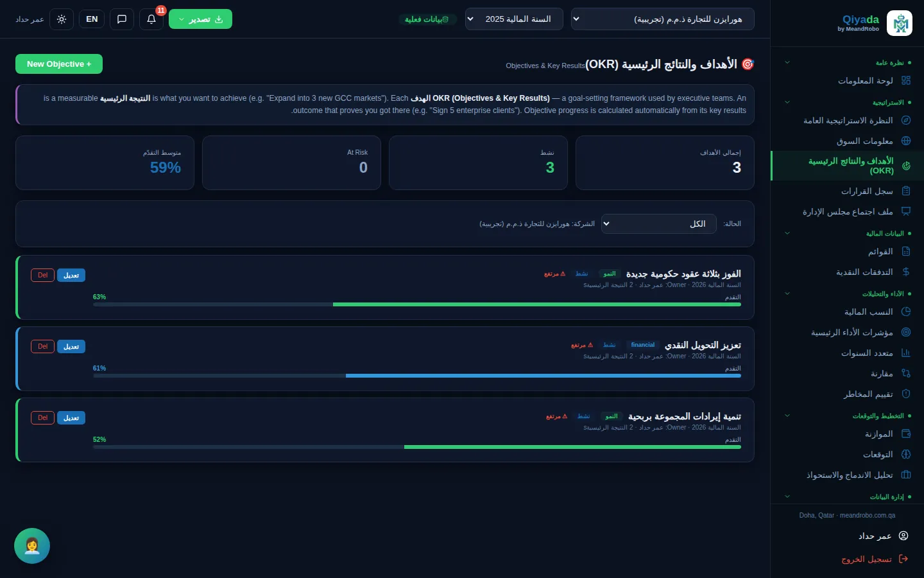Switch language with the EN button
This screenshot has width=924, height=578.
(92, 19)
